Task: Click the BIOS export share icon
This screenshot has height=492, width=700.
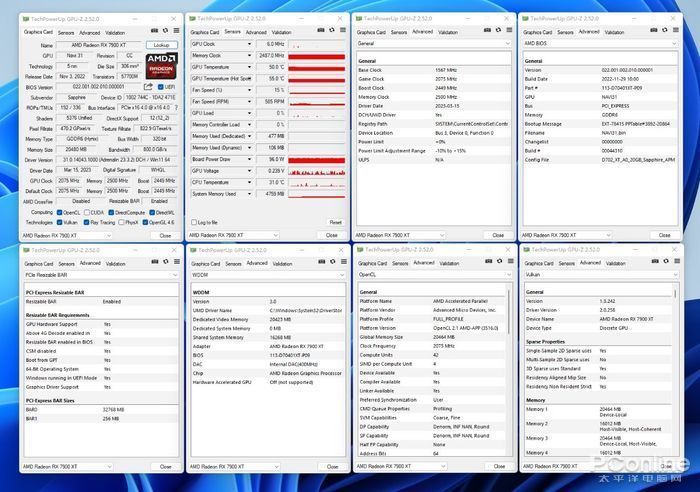Action: click(x=148, y=87)
